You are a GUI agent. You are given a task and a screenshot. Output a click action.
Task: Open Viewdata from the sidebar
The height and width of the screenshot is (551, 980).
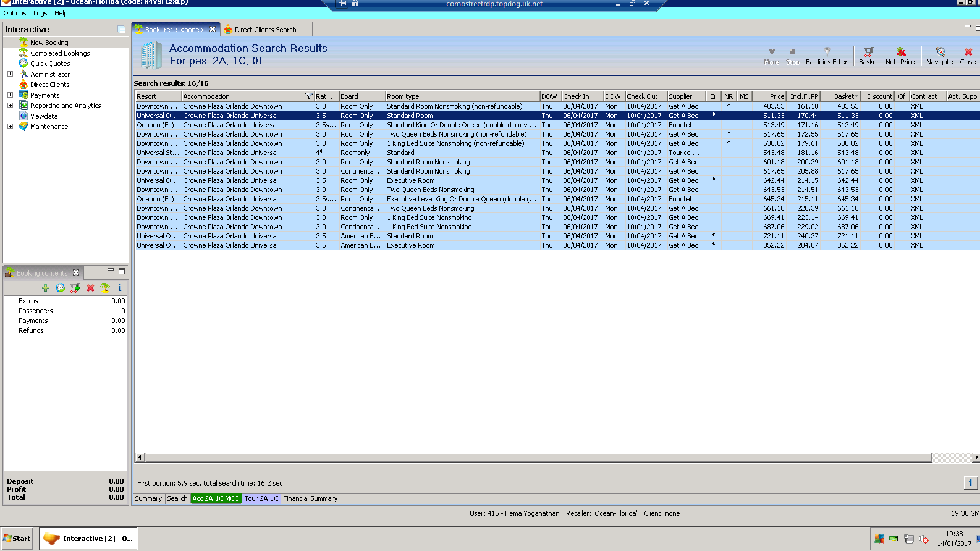[44, 116]
